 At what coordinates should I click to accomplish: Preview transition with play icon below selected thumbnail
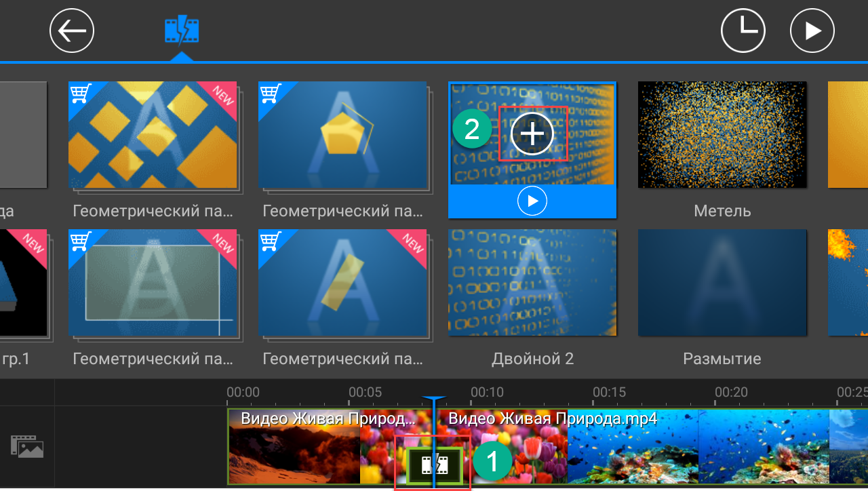532,201
